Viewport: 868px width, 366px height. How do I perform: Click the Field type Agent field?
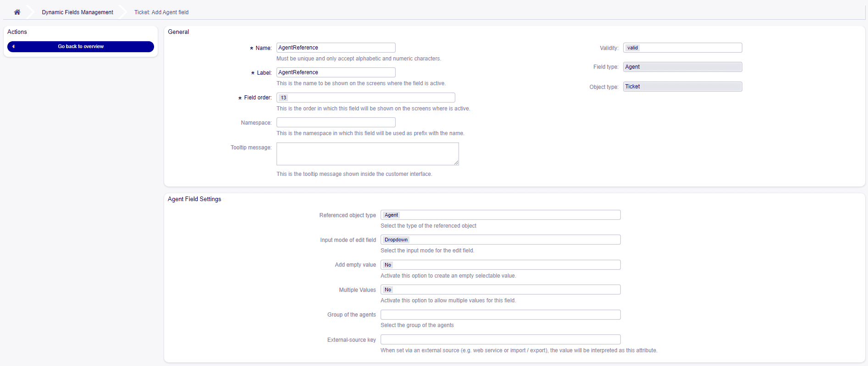[682, 67]
